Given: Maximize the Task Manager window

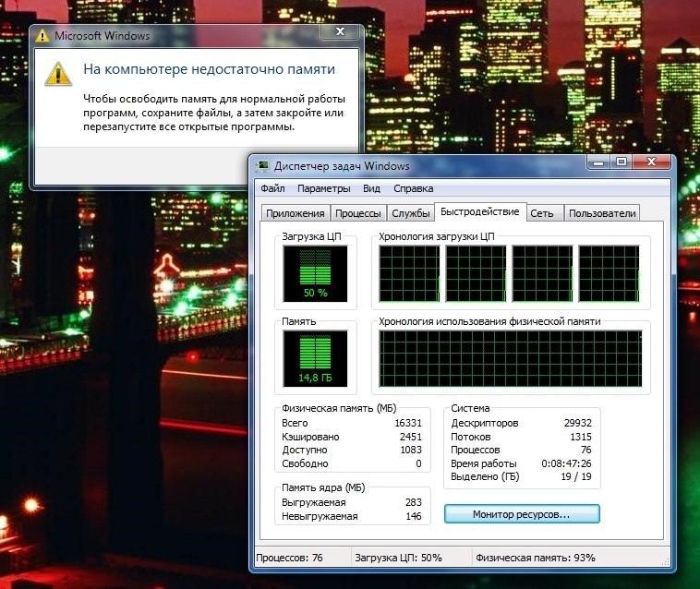Looking at the screenshot, I should [621, 162].
